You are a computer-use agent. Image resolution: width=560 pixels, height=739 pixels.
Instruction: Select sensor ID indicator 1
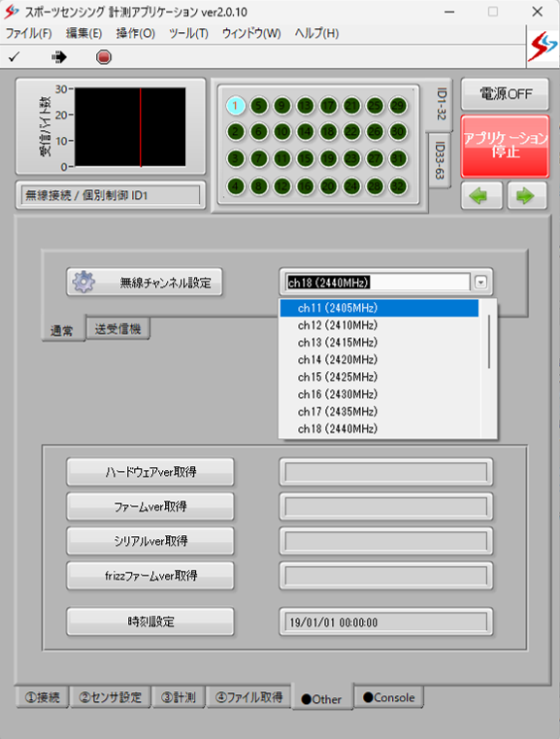[x=236, y=106]
